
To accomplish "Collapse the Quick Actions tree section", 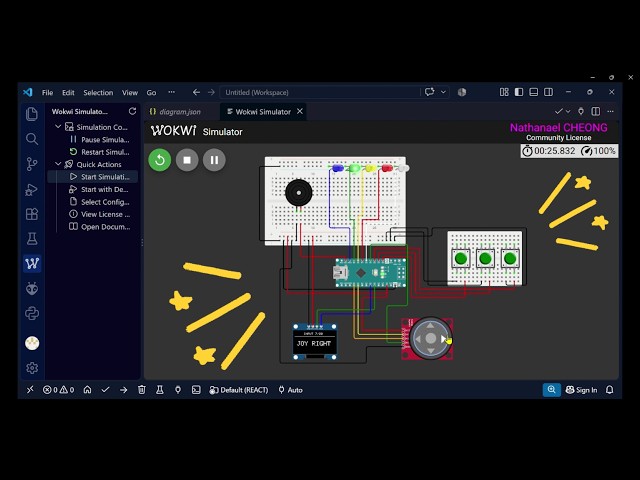I will [x=58, y=164].
